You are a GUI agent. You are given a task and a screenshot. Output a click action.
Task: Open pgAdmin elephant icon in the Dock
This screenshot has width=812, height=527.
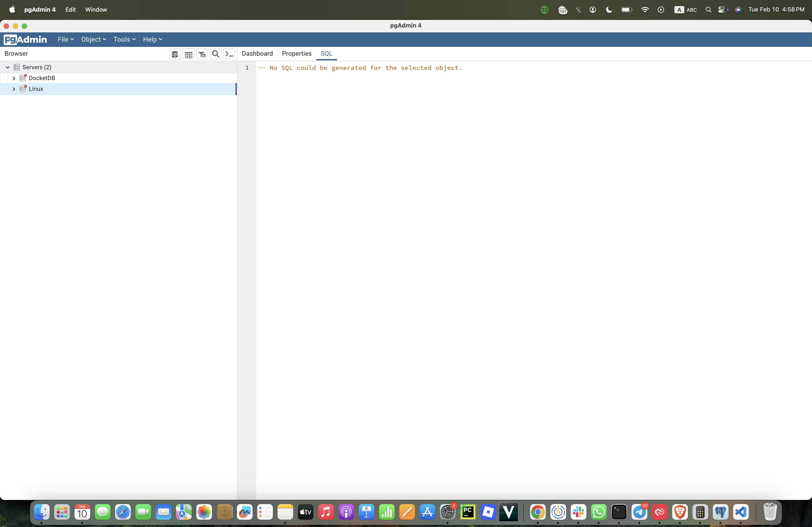[720, 512]
